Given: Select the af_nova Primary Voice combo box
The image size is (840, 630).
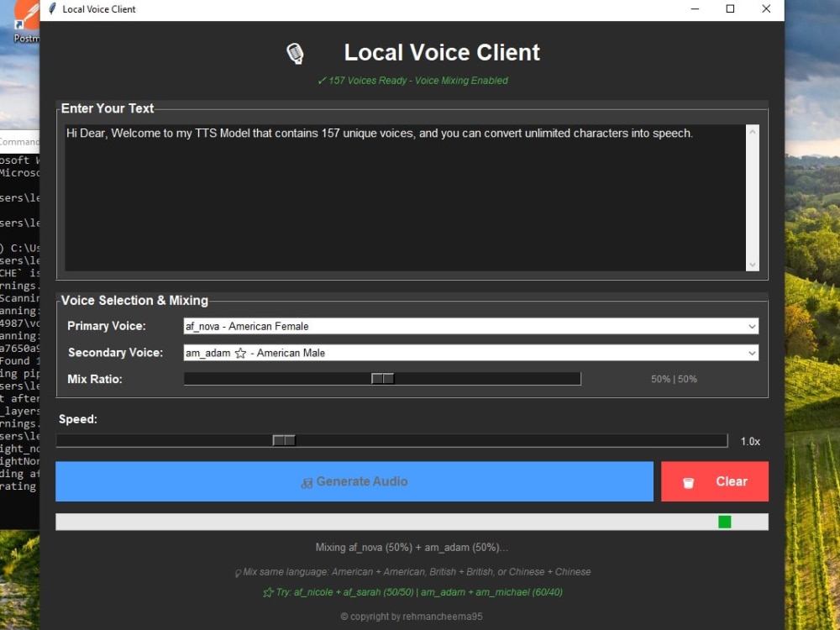Looking at the screenshot, I should click(471, 326).
